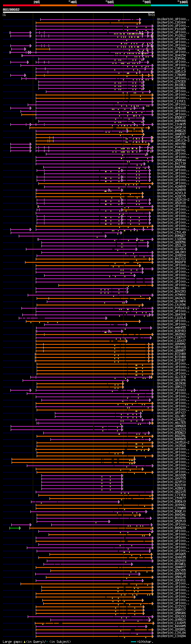This screenshot has width=191, height=644.
Task: Click the UniRef100_B5DR37 label
Action: (x=171, y=118)
